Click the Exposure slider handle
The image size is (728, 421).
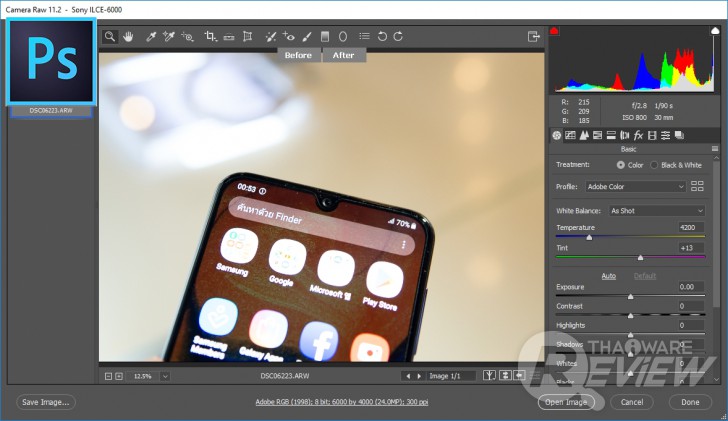(630, 297)
